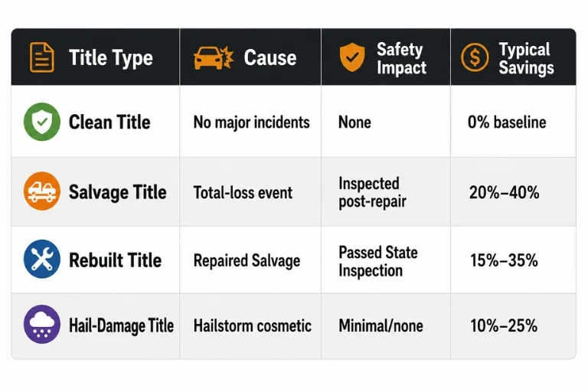The image size is (588, 392).
Task: Click the Clean Title row label
Action: (109, 122)
